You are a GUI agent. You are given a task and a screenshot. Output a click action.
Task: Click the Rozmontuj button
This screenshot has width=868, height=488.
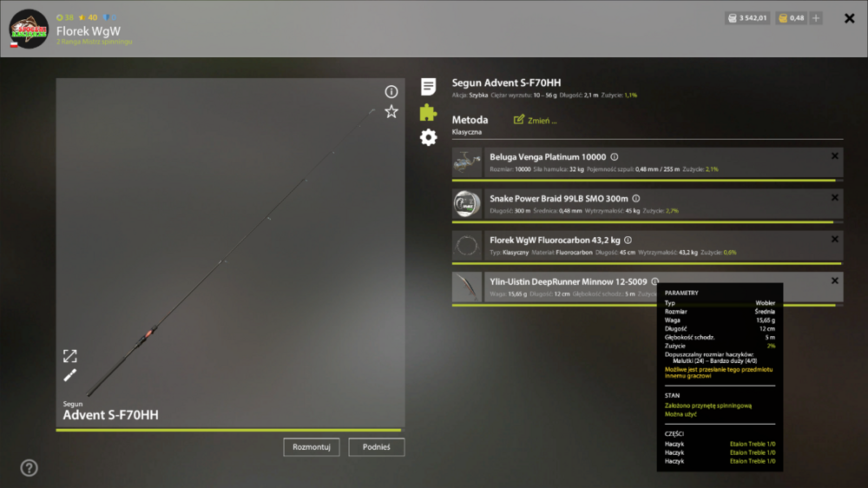pyautogui.click(x=312, y=447)
